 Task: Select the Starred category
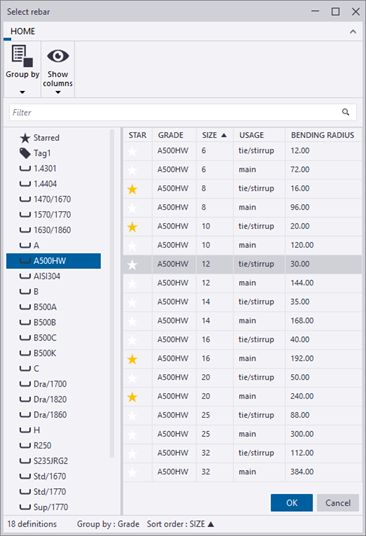pyautogui.click(x=40, y=138)
